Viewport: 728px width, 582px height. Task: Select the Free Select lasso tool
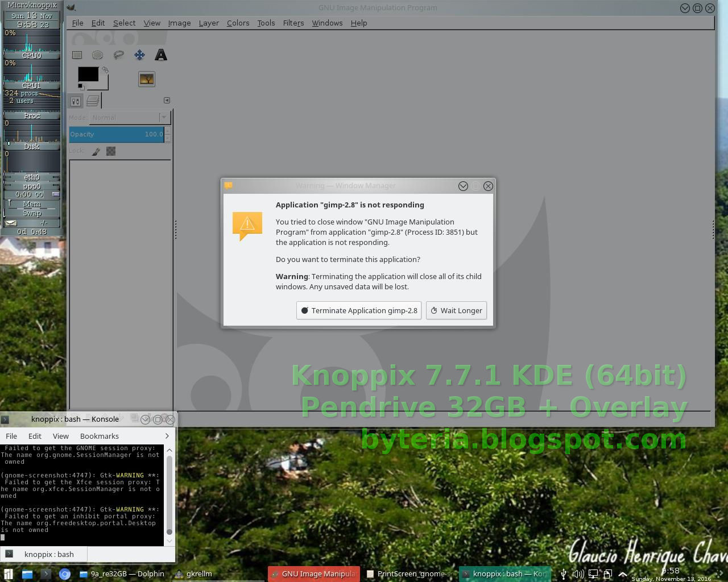pos(118,55)
